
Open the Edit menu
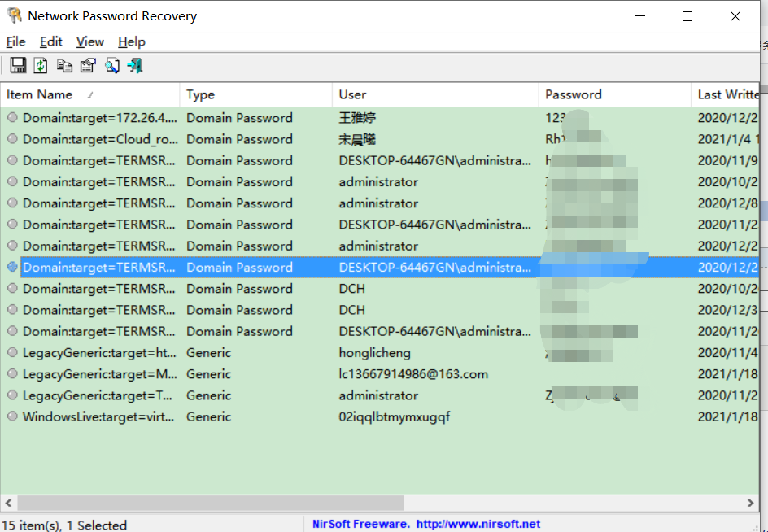[x=50, y=41]
